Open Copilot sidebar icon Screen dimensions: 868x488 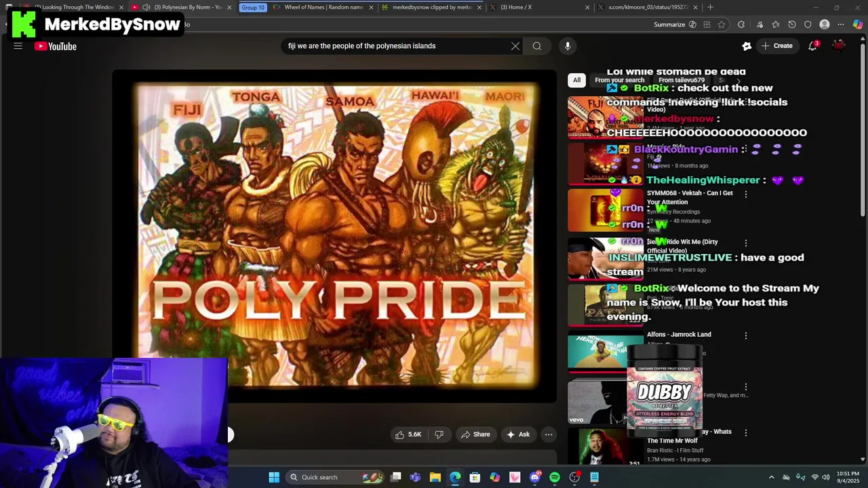[858, 24]
